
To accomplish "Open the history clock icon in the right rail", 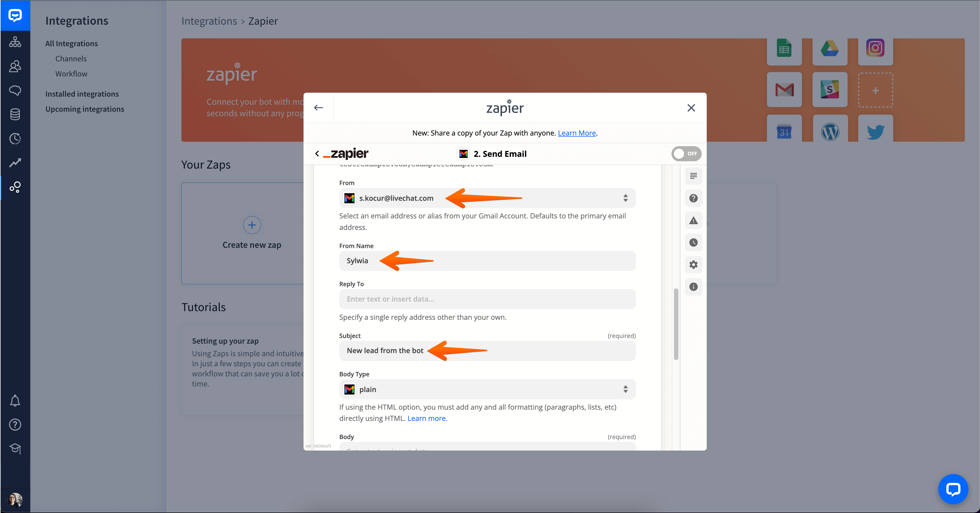I will coord(694,242).
